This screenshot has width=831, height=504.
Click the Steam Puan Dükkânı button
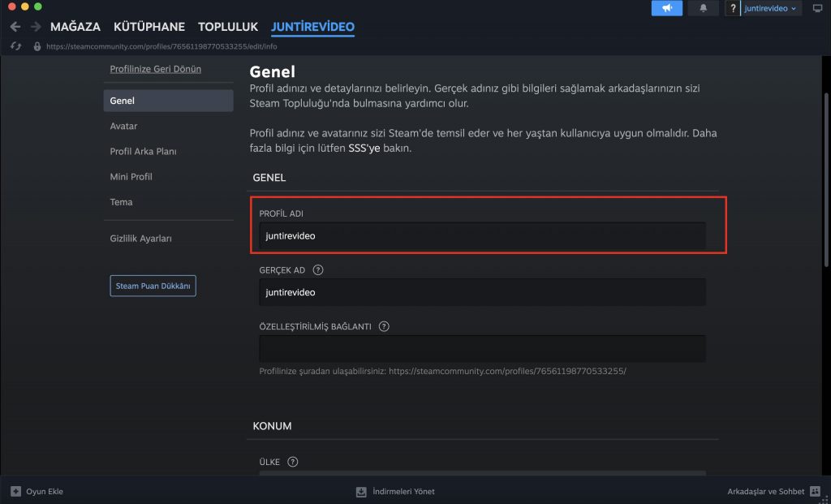pyautogui.click(x=153, y=286)
